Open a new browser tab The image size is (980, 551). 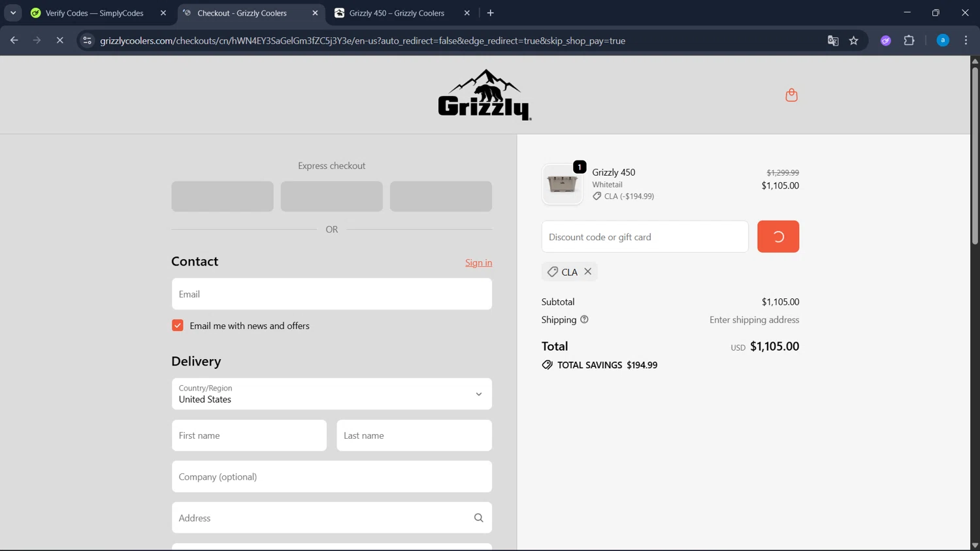click(x=491, y=13)
